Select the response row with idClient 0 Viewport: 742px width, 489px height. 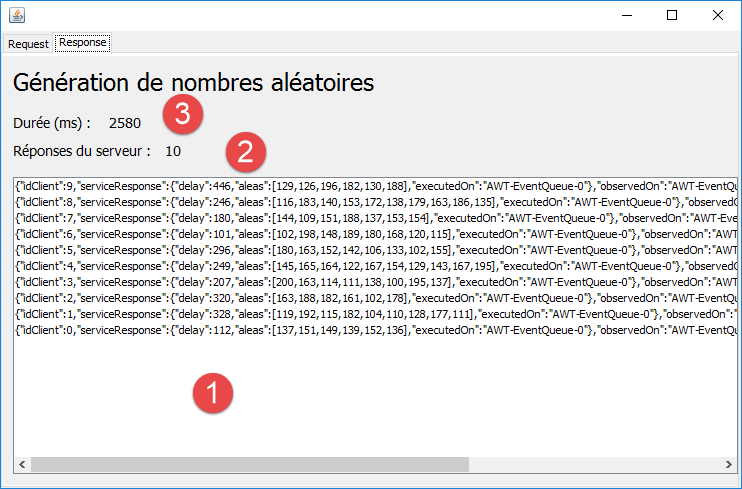tap(300, 329)
